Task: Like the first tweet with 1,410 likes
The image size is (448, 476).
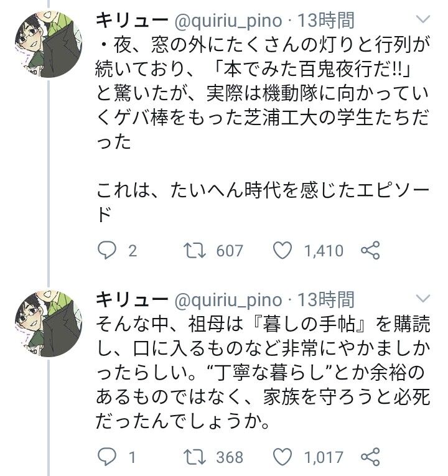Action: [284, 251]
